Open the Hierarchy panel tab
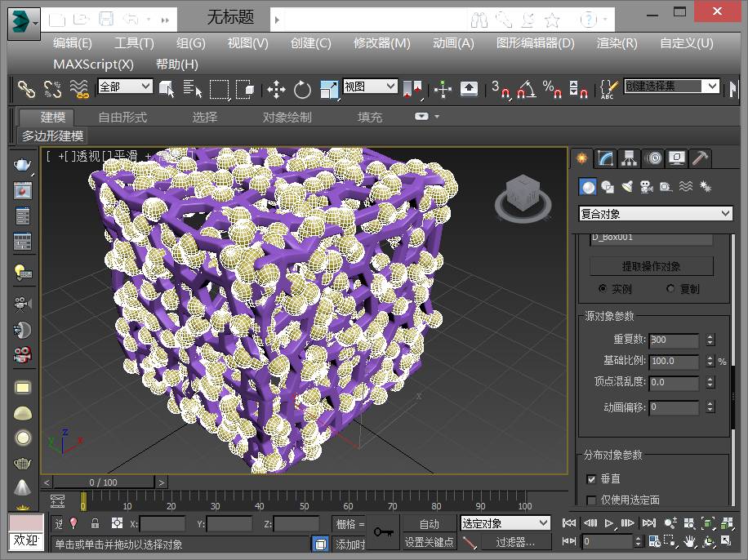748x560 pixels. pos(630,158)
